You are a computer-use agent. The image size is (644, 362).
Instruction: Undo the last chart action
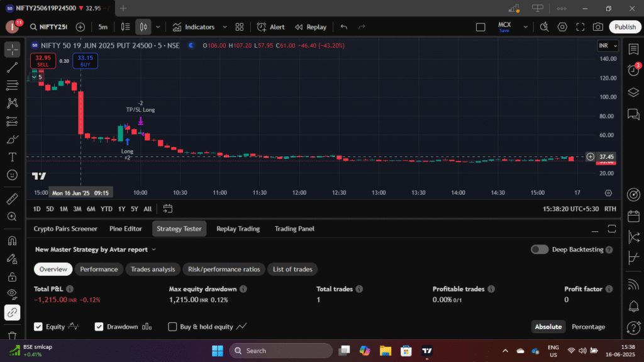344,27
